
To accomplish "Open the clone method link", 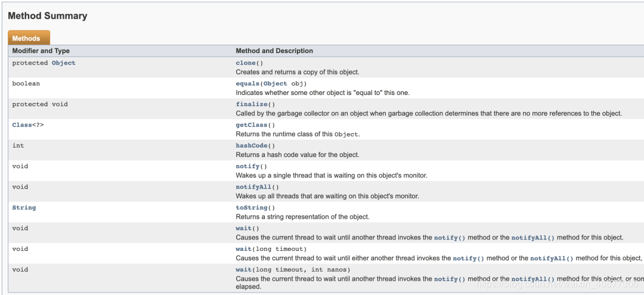I will (x=246, y=63).
